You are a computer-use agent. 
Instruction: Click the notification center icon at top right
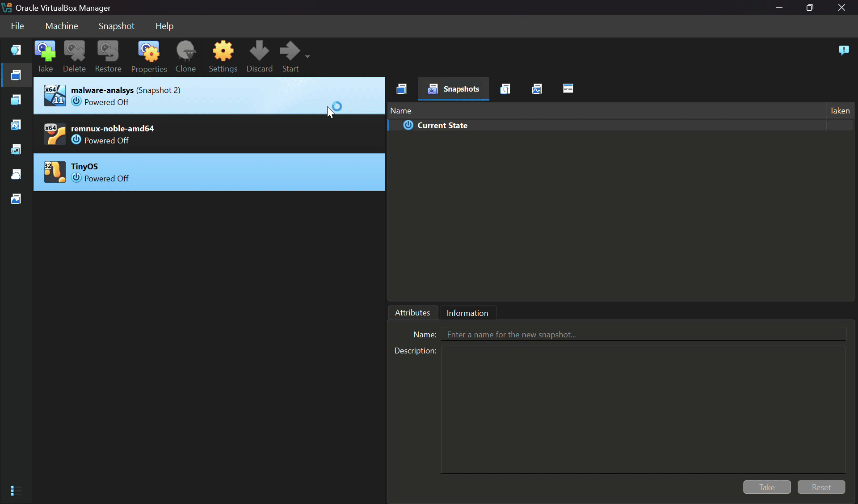(844, 50)
